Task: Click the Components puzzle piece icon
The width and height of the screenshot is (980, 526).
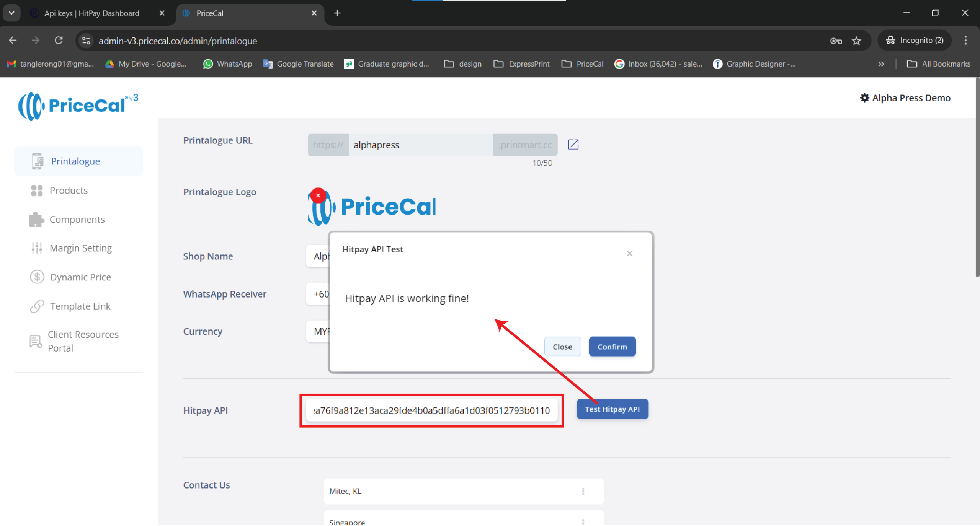Action: pyautogui.click(x=36, y=219)
